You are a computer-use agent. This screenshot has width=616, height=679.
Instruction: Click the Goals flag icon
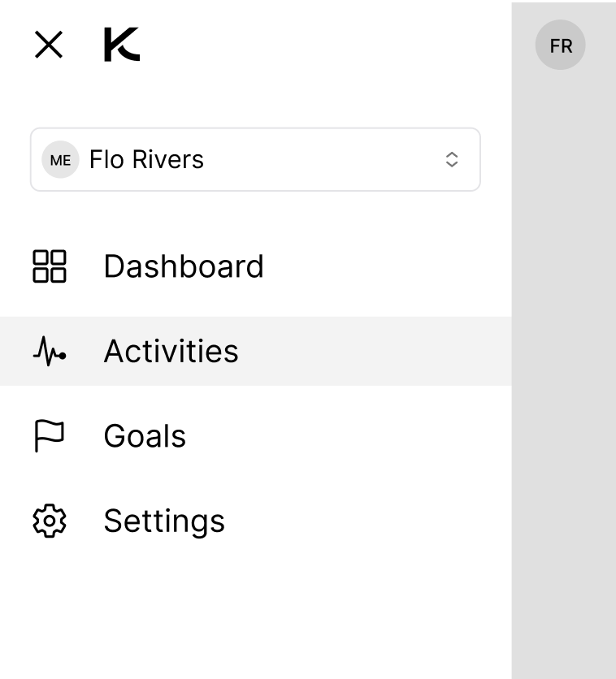(50, 436)
